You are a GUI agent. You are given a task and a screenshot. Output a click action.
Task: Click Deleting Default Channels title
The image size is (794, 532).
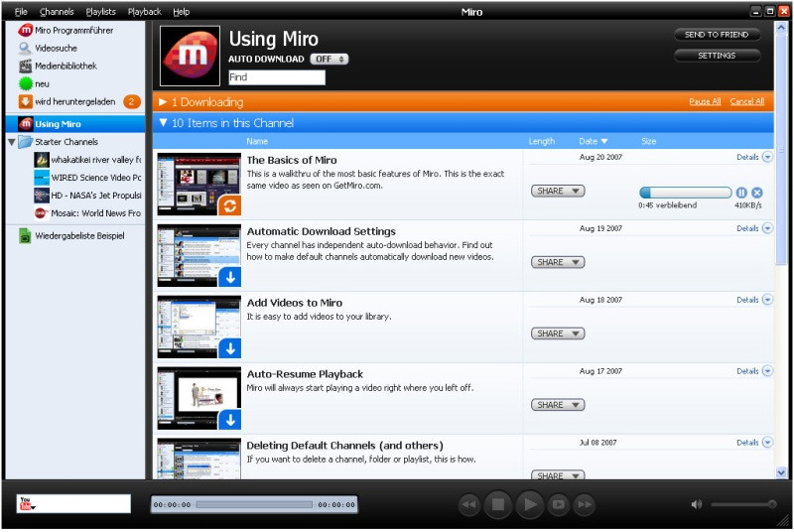point(344,446)
